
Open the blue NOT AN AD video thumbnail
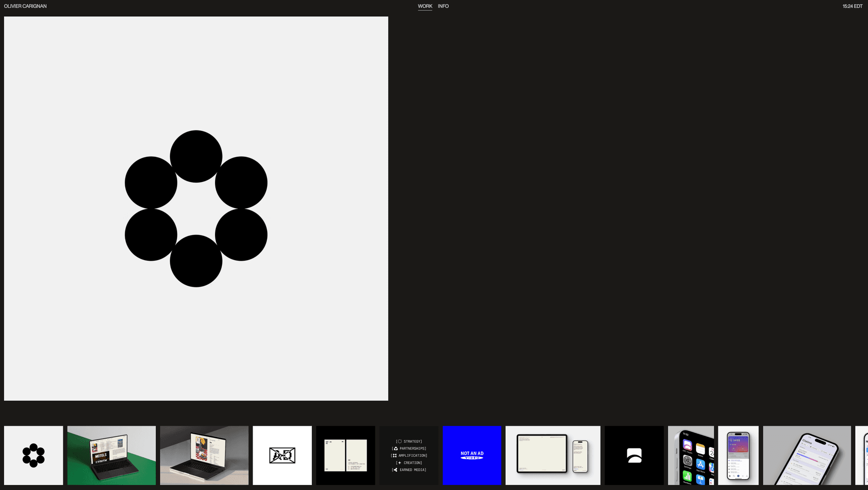coord(472,455)
